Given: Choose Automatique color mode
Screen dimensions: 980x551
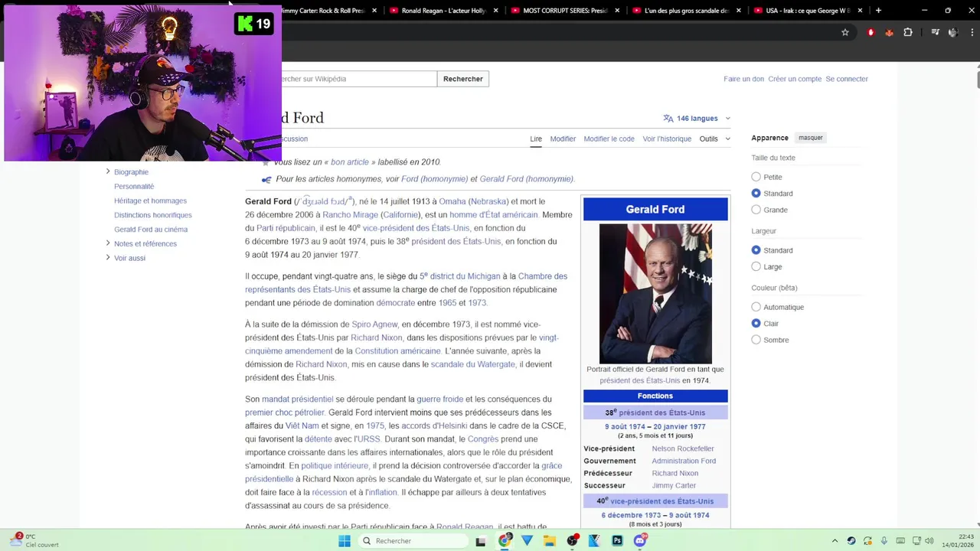Looking at the screenshot, I should pos(756,307).
